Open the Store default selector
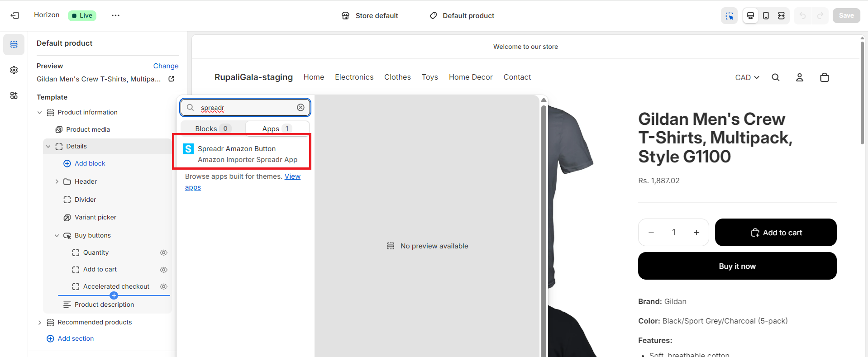Screen dimensions: 868x357 370,16
